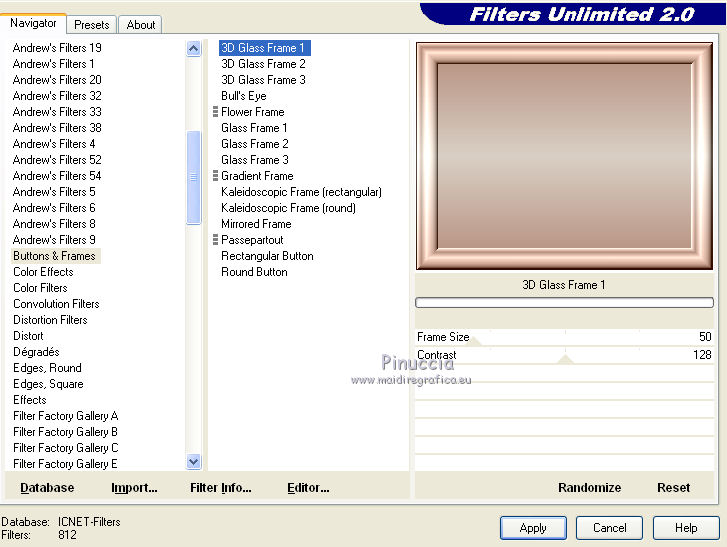Open the Presets tab
Image resolution: width=727 pixels, height=547 pixels.
(91, 25)
